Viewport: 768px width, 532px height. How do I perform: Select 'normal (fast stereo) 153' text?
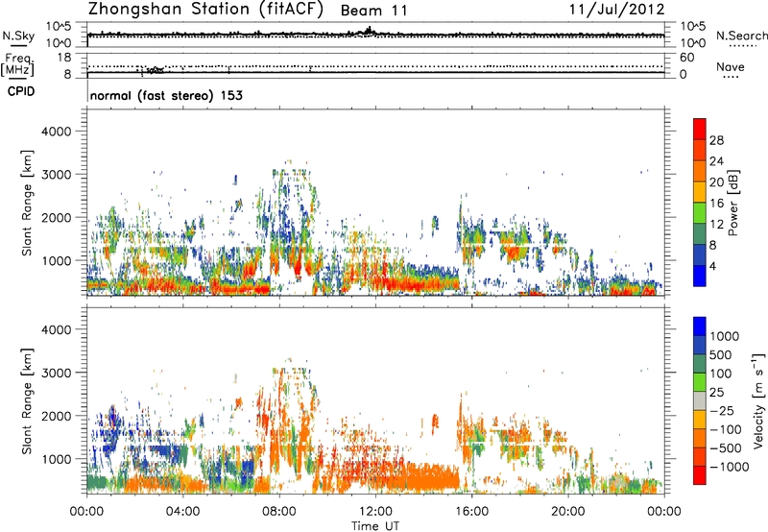point(166,95)
